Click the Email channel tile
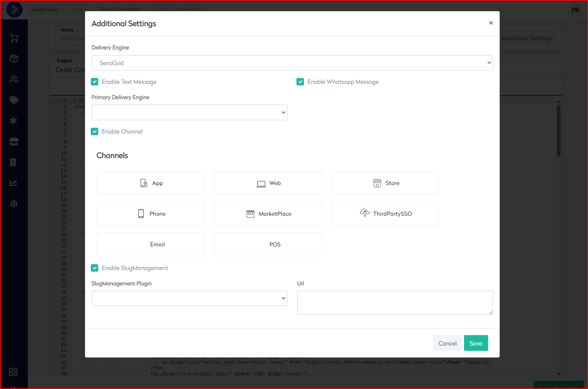Screen dimensions: 588x389 click(x=150, y=244)
